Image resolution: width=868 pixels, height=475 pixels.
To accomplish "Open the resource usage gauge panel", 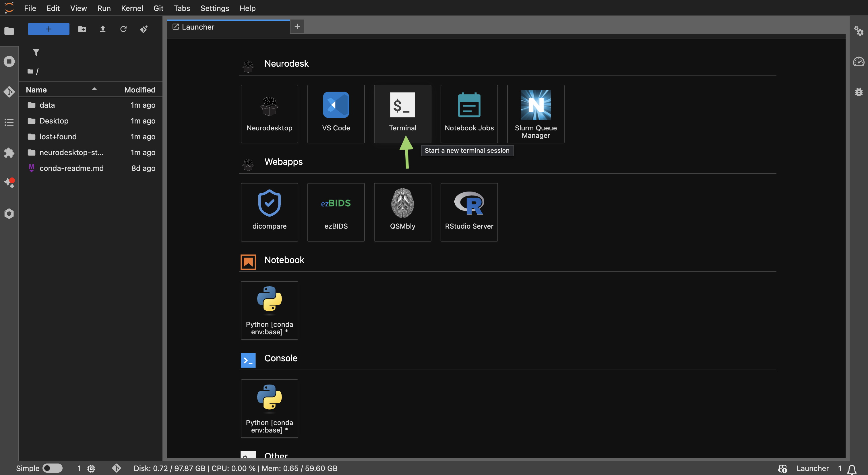I will [858, 61].
